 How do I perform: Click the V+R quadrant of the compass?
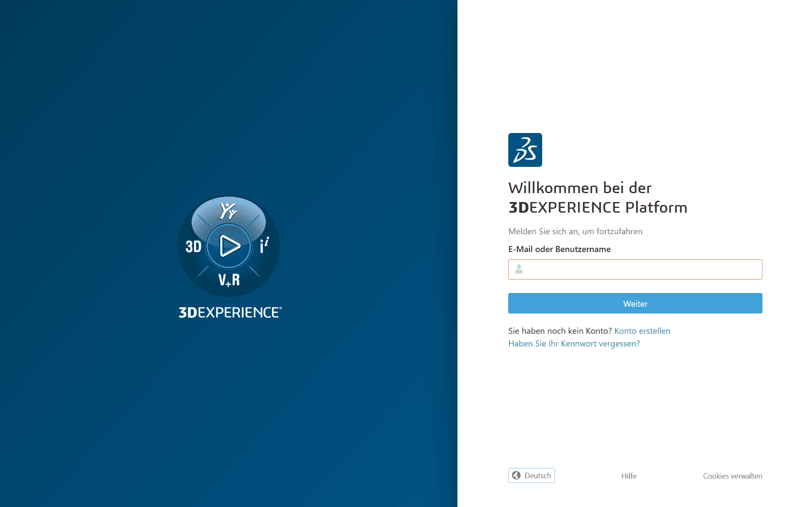coord(229,280)
